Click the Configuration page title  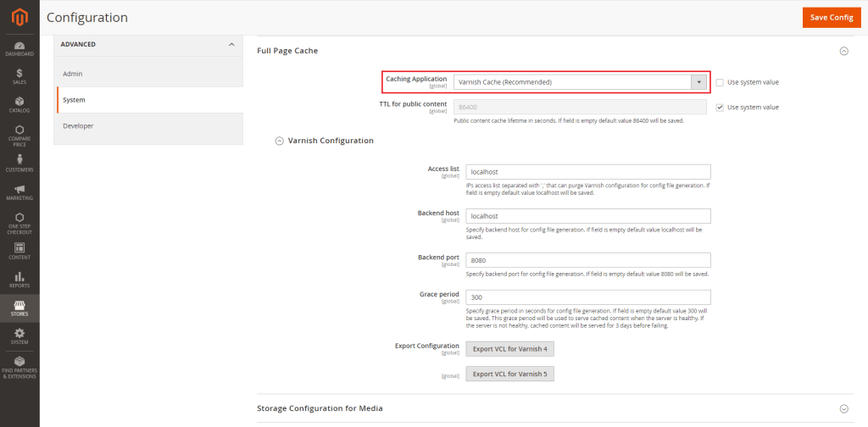coord(87,18)
